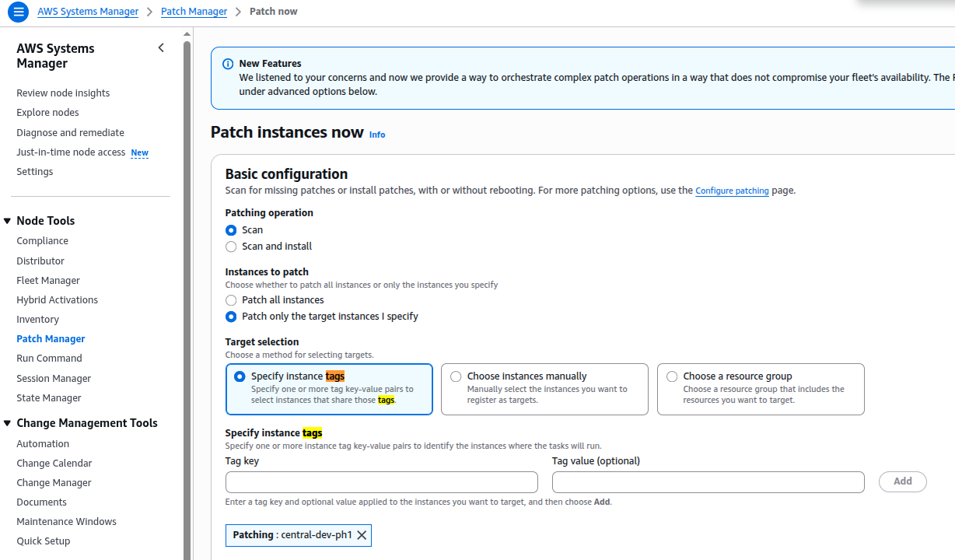
Task: Click the info circle icon in New Features banner
Action: pos(228,64)
